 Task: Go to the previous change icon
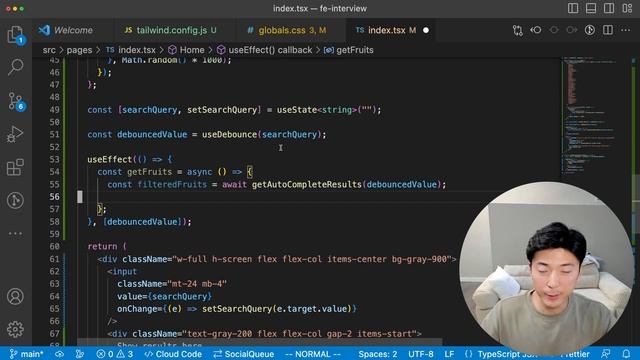(536, 30)
